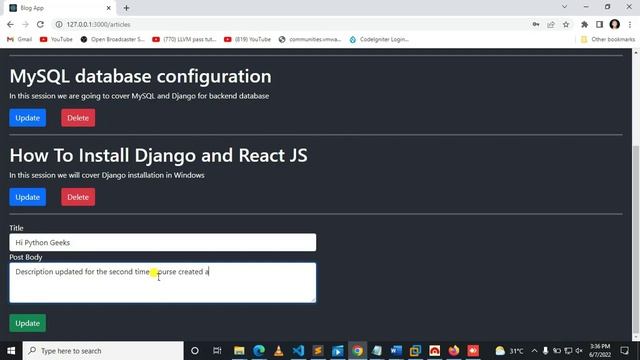Click the page vertical scrollbar

[636, 240]
